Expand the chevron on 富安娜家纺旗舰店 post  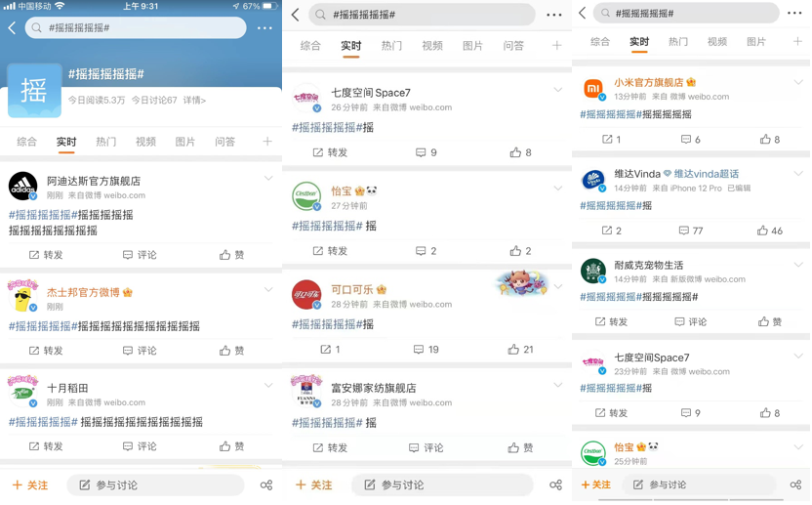557,385
